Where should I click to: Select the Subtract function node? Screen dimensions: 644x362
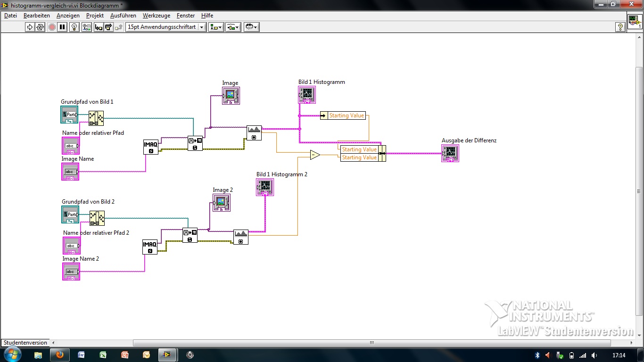pyautogui.click(x=315, y=155)
